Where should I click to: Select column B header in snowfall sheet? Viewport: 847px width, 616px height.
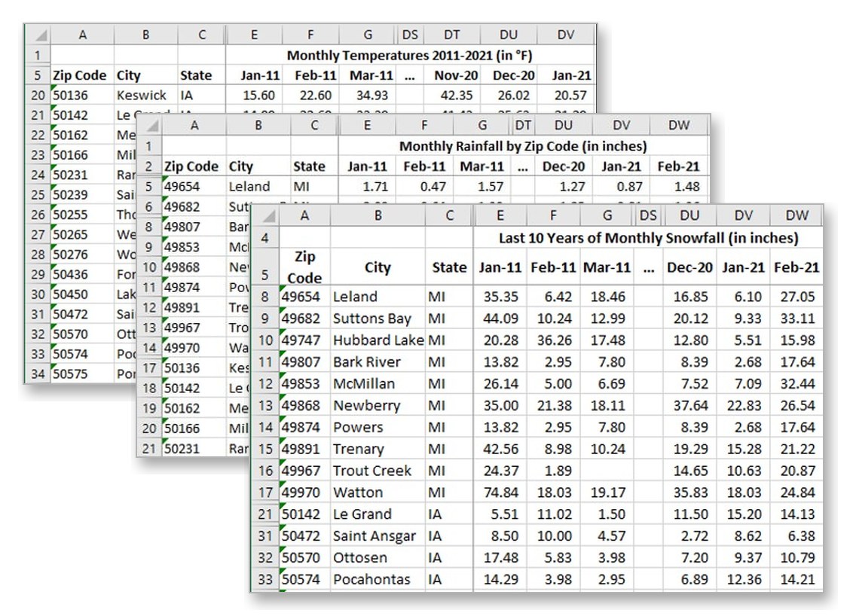(378, 216)
